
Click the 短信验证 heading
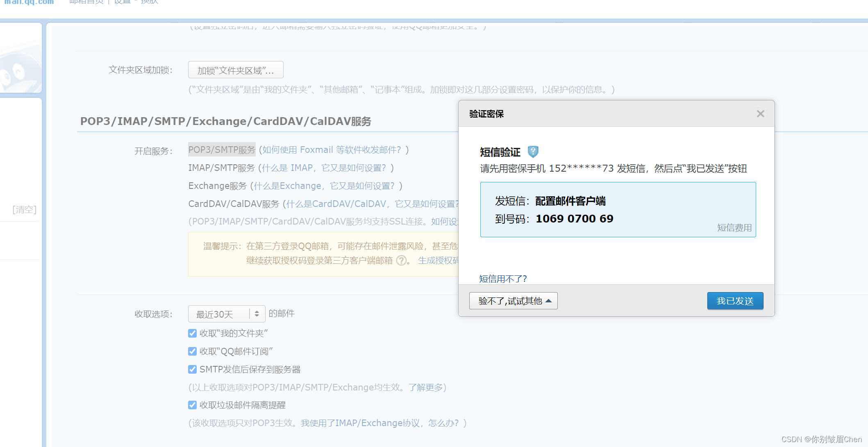[500, 152]
